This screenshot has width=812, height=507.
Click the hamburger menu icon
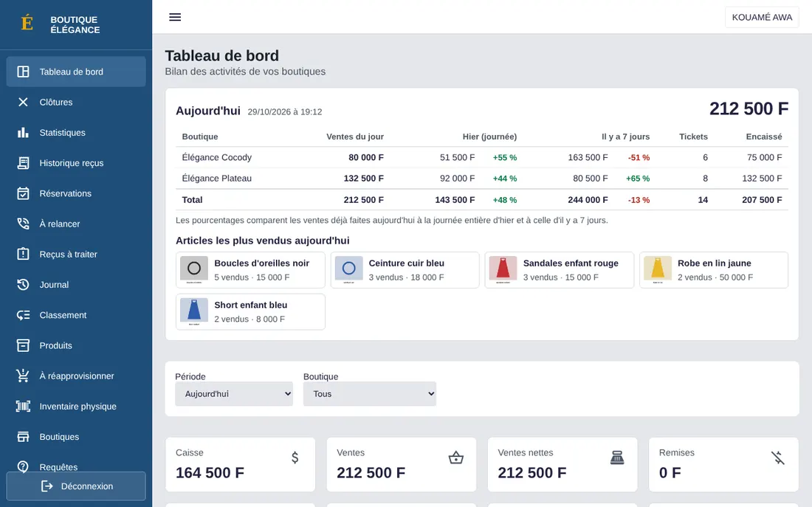(175, 17)
